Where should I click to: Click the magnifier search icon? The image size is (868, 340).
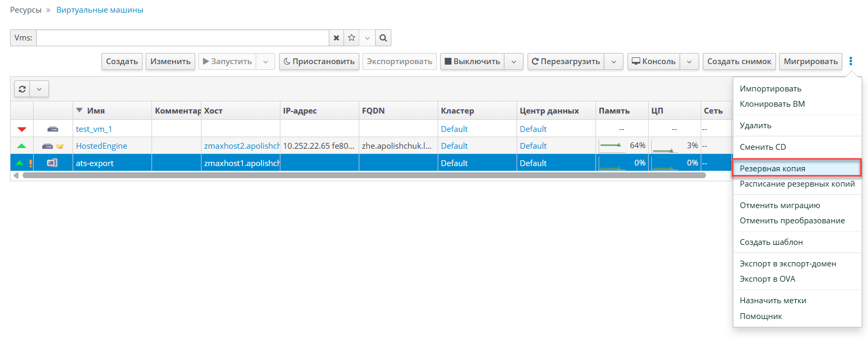pos(383,38)
